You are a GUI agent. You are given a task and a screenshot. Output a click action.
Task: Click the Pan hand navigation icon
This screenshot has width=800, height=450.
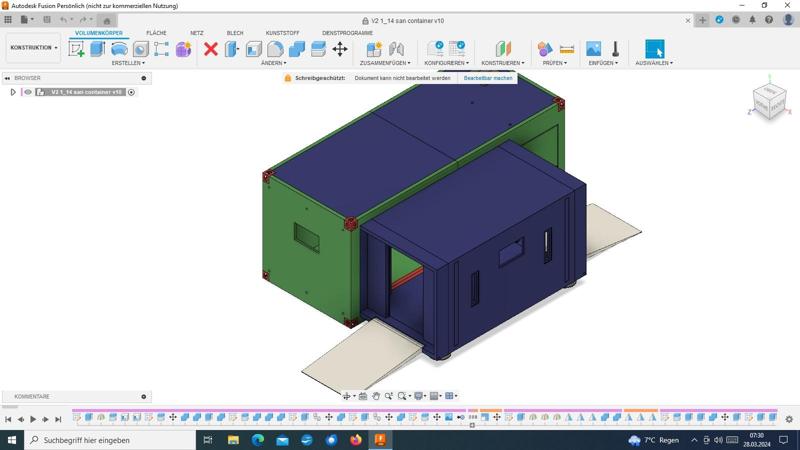point(376,396)
